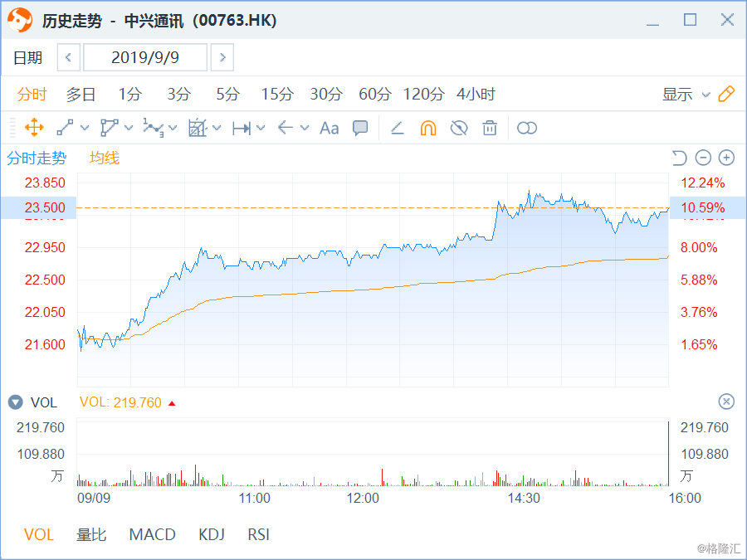
Task: Select the measure range tool
Action: click(x=242, y=128)
